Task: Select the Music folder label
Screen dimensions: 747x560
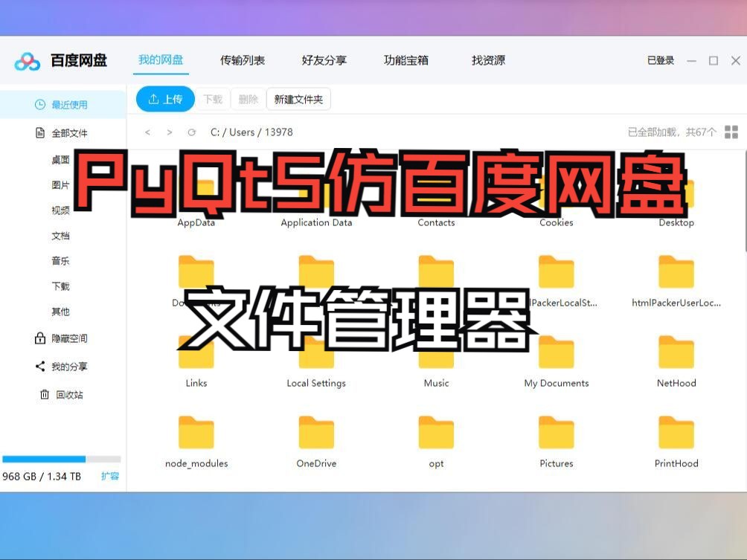Action: (437, 383)
